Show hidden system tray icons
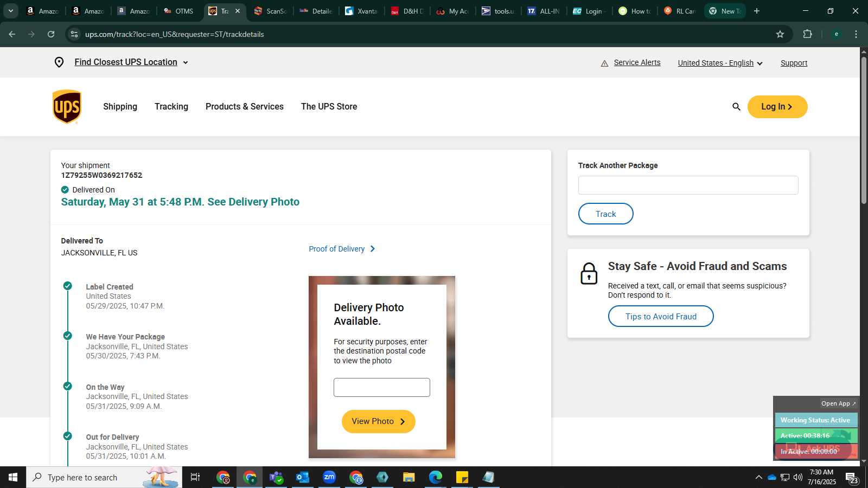This screenshot has width=868, height=488. (x=758, y=477)
